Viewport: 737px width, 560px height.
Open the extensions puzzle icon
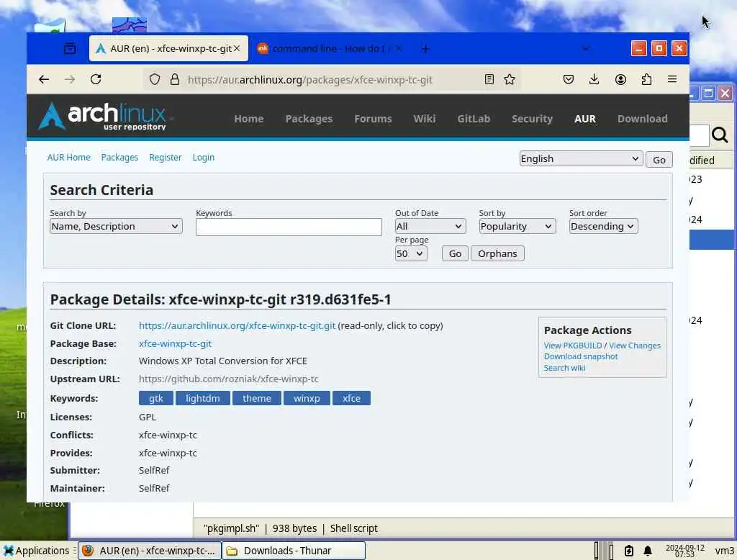pyautogui.click(x=646, y=79)
